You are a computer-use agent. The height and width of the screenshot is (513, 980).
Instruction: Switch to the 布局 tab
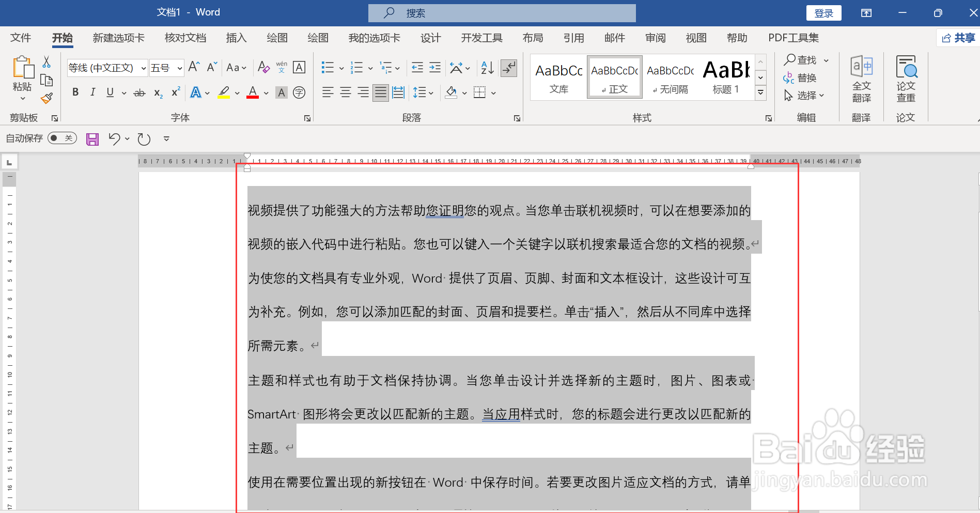533,38
